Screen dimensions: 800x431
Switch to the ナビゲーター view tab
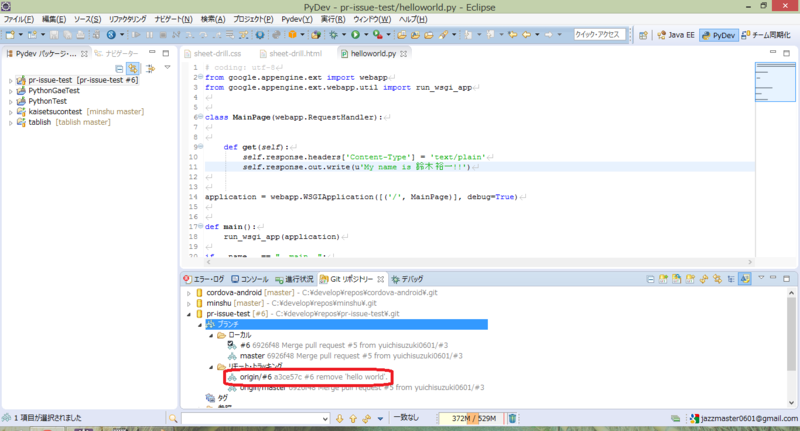coord(117,54)
